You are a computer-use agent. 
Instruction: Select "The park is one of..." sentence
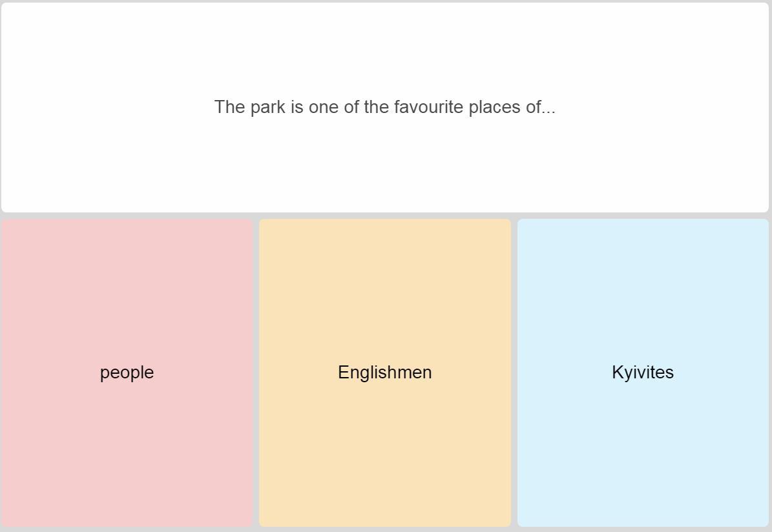click(385, 107)
